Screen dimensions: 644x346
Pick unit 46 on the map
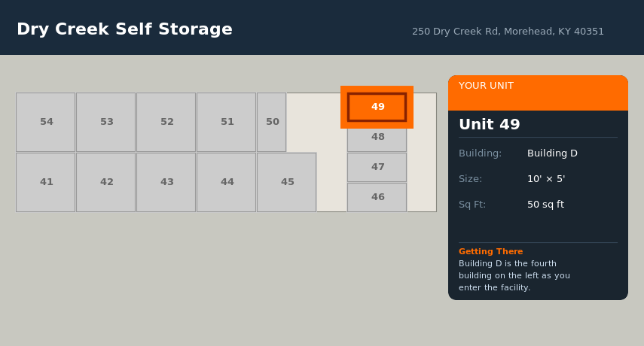377,197
